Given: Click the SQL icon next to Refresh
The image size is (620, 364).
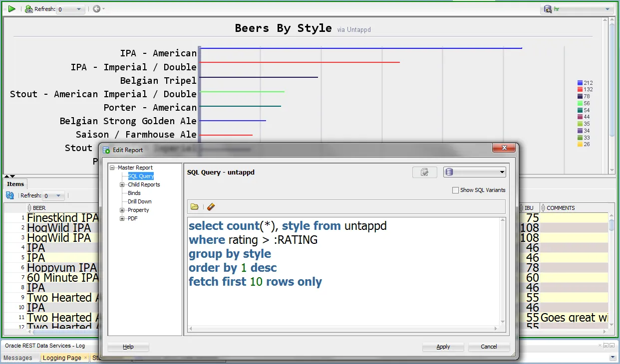Looking at the screenshot, I should pos(29,9).
